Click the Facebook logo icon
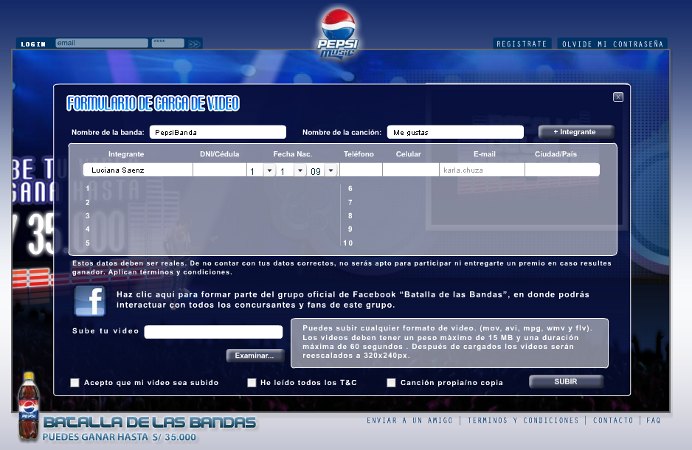Viewport: 692px width, 450px height. [90, 301]
